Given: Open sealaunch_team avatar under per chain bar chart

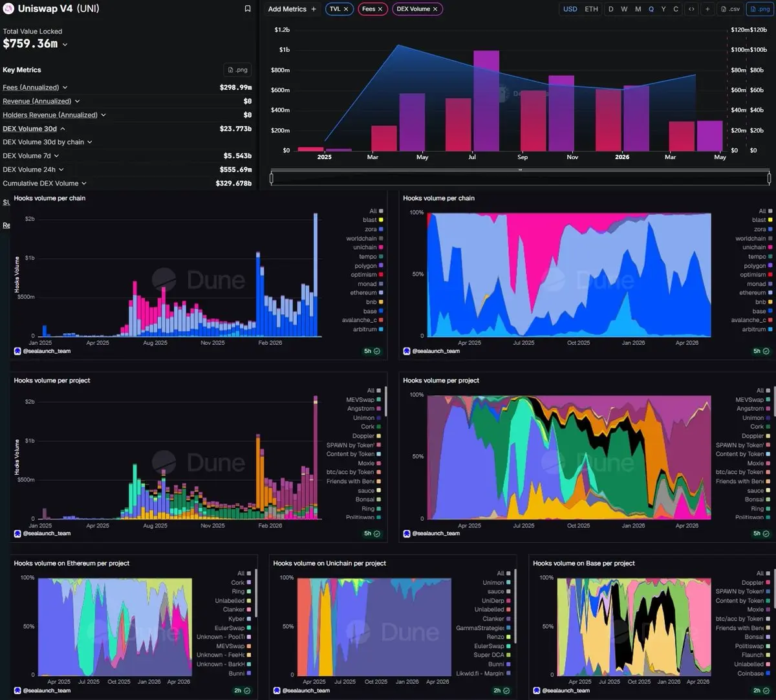Looking at the screenshot, I should tap(17, 351).
